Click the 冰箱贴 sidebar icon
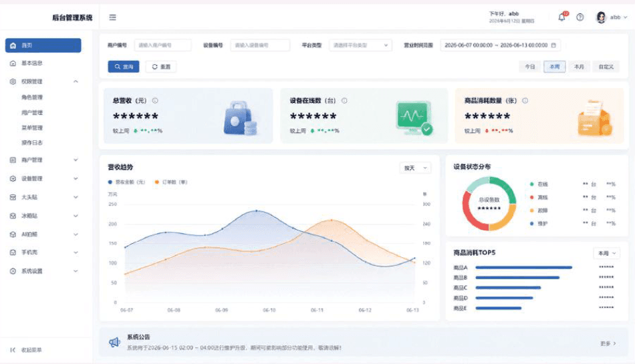The width and height of the screenshot is (635, 364). coord(13,216)
